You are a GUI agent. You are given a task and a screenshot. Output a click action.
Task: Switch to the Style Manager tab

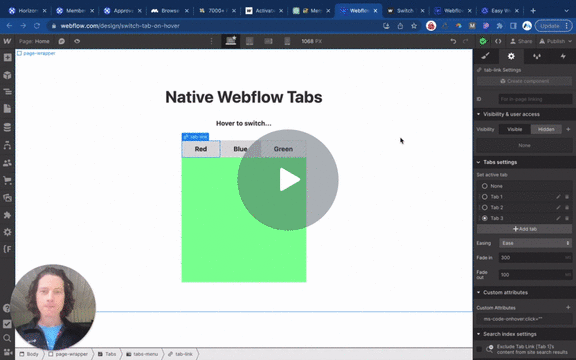point(537,56)
